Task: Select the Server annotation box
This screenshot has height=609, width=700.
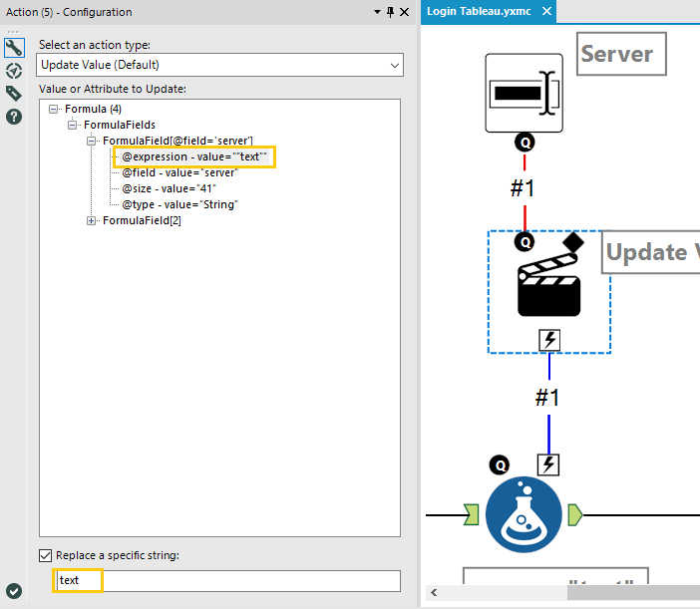Action: click(621, 54)
